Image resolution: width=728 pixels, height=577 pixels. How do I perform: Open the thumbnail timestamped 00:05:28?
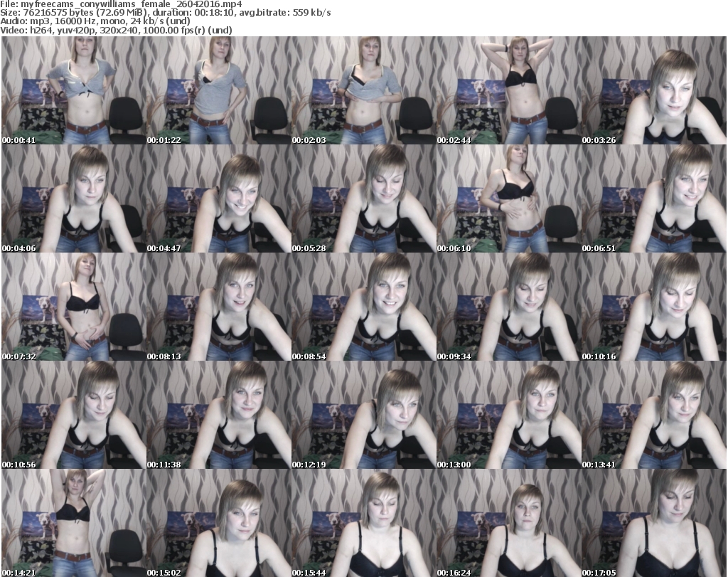pyautogui.click(x=363, y=198)
